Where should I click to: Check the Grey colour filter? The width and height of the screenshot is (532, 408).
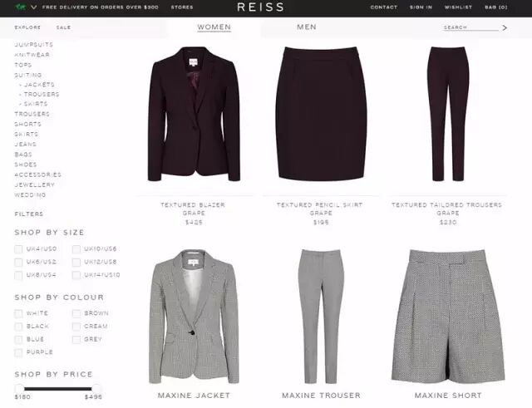pos(76,340)
